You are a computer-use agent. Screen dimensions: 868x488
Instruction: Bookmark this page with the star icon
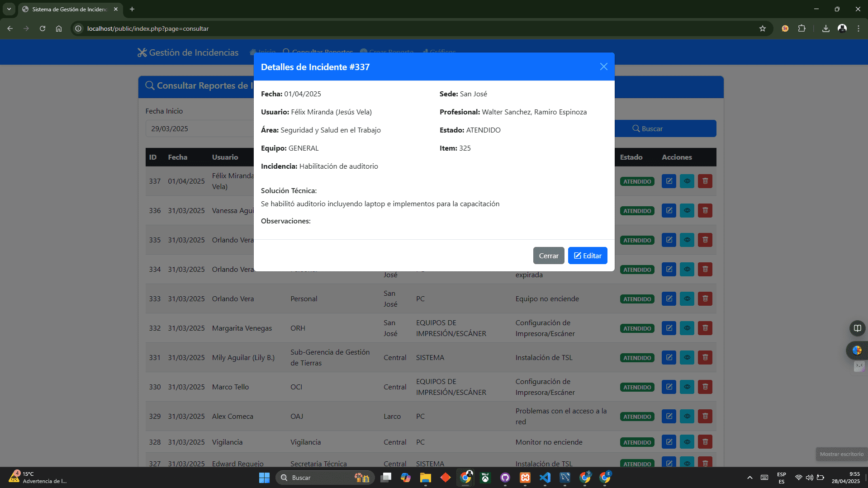763,28
